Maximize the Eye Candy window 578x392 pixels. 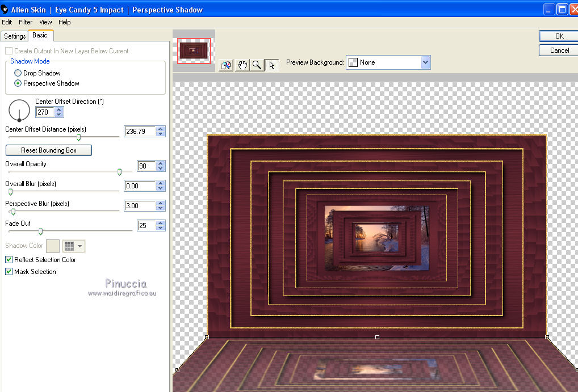click(562, 9)
